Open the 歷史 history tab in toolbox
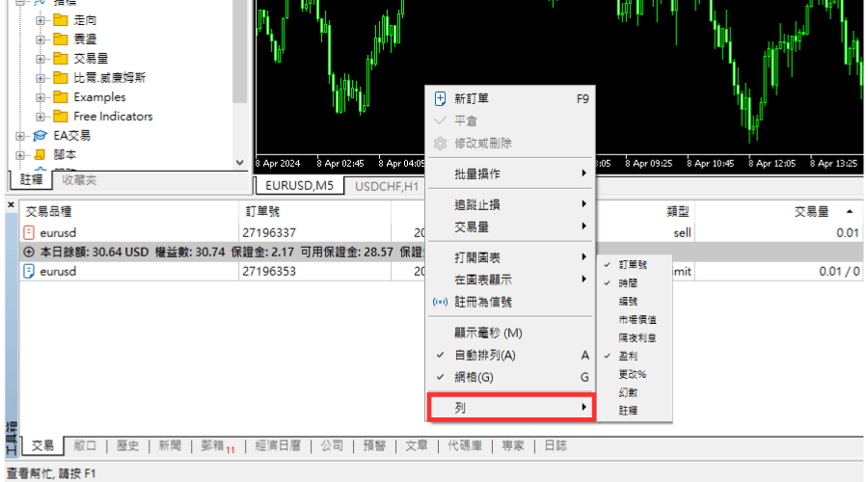 [x=127, y=445]
